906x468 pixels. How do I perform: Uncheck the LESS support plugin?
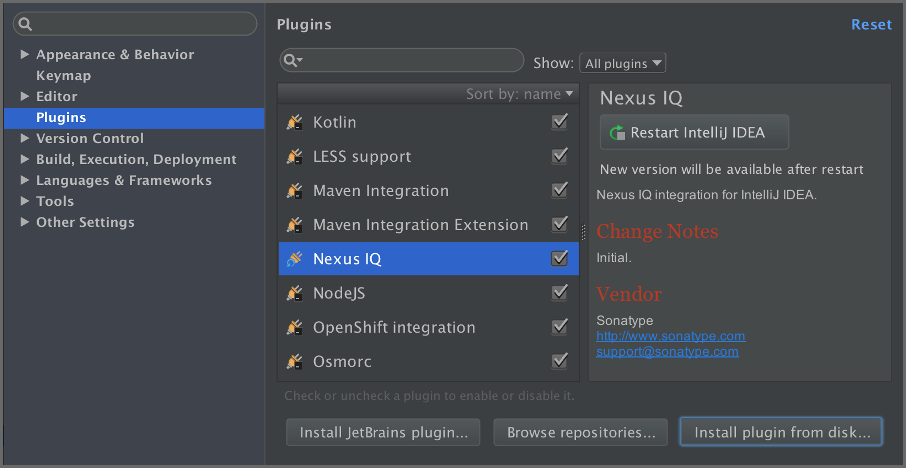pyautogui.click(x=559, y=156)
